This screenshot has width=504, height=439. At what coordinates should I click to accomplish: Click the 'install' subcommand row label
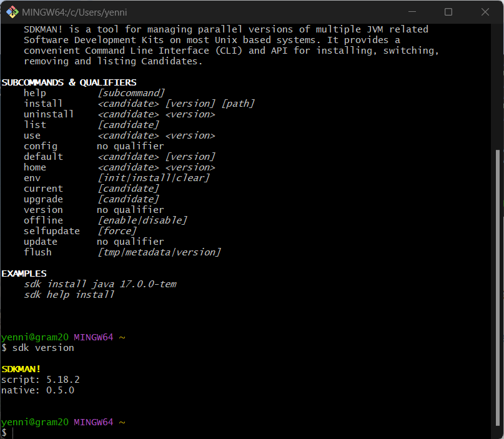(43, 104)
